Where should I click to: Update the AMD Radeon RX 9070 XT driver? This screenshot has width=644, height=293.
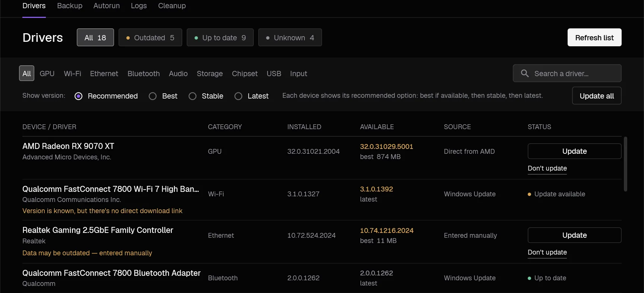pos(574,151)
